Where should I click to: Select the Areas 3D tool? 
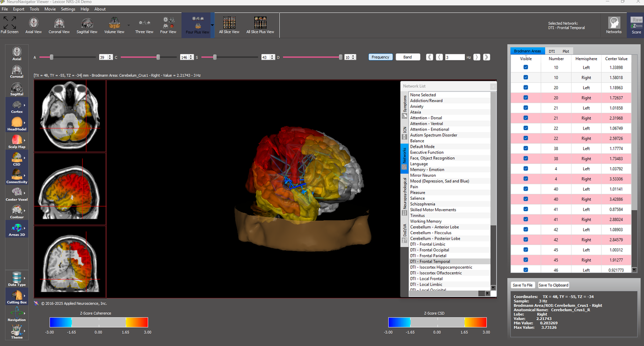coord(16,228)
